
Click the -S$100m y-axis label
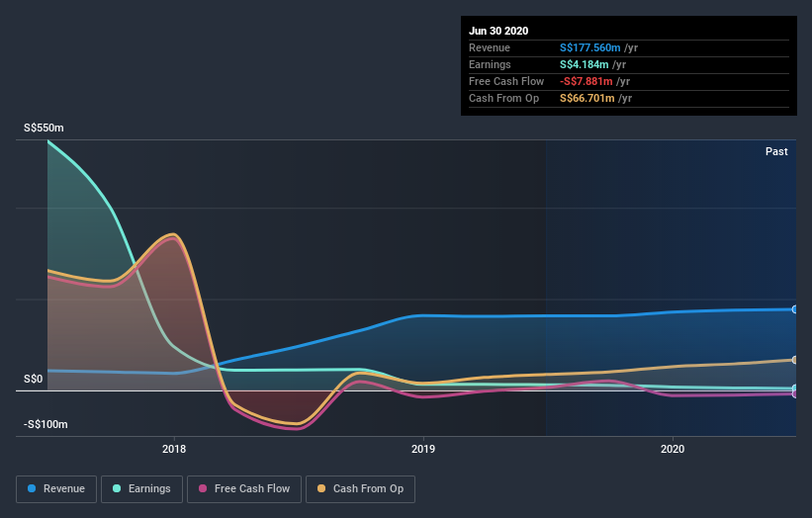[45, 424]
